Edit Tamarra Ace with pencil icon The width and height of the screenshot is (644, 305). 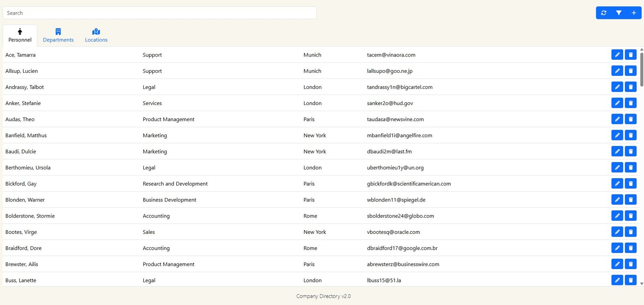[617, 55]
